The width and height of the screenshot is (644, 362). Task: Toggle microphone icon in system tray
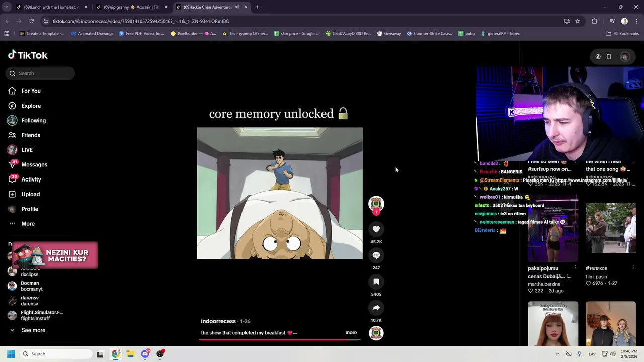(x=580, y=354)
